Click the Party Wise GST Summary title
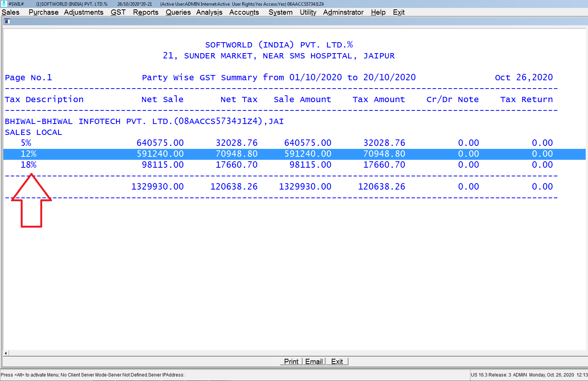The height and width of the screenshot is (381, 588). tap(279, 78)
